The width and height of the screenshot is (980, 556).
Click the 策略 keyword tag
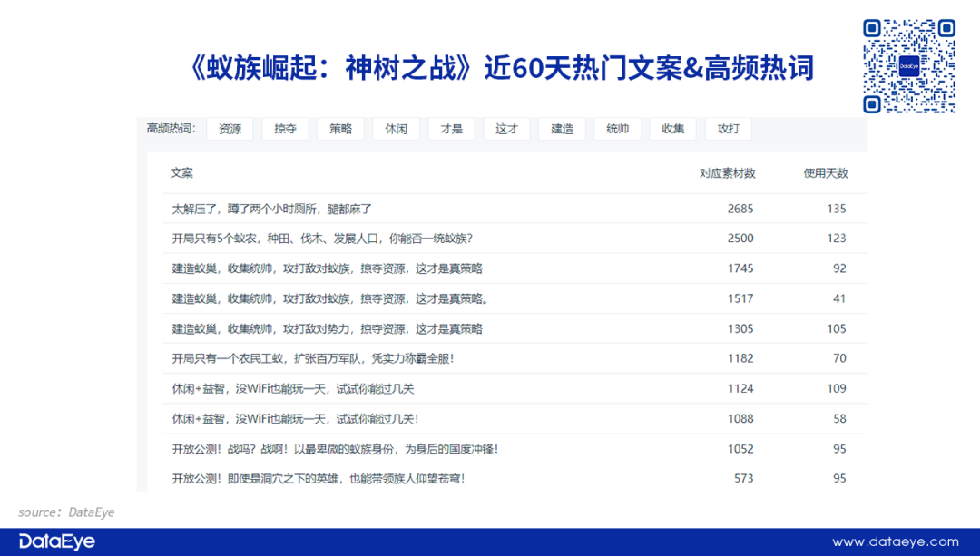click(x=340, y=129)
